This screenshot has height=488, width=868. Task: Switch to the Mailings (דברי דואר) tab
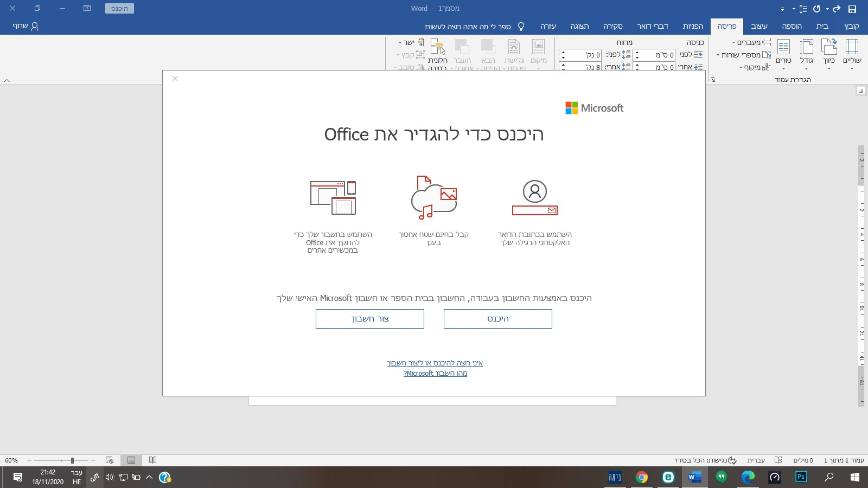pos(653,26)
